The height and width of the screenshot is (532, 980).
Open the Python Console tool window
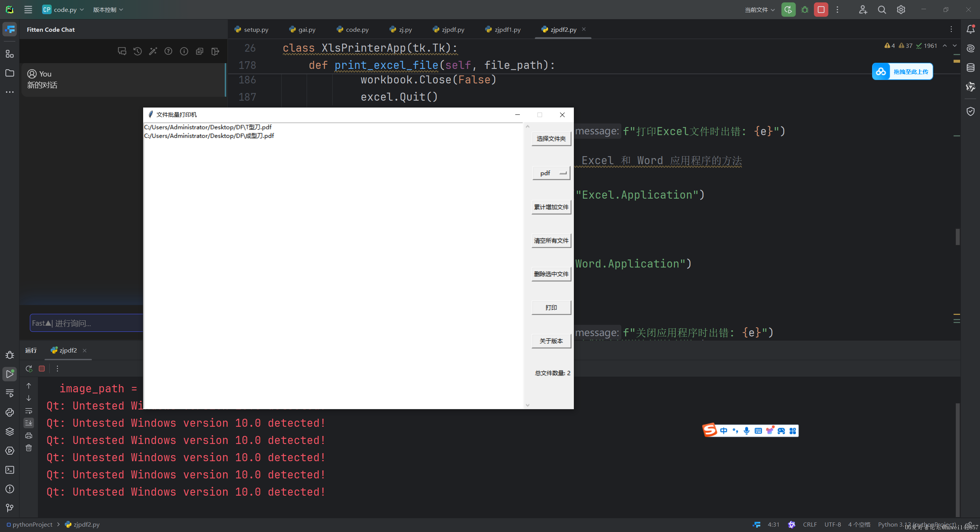coord(10,412)
